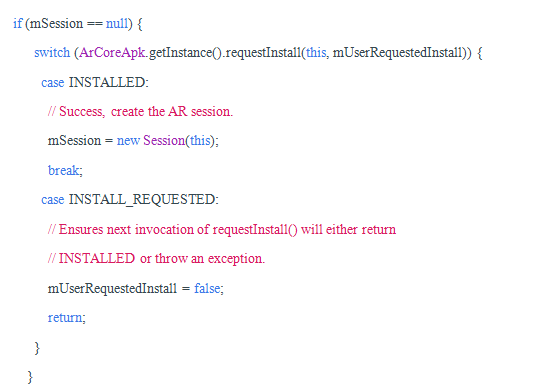Click the comment starting with 'Ensures next invocation'
Screen dimensions: 533x391
(x=222, y=230)
